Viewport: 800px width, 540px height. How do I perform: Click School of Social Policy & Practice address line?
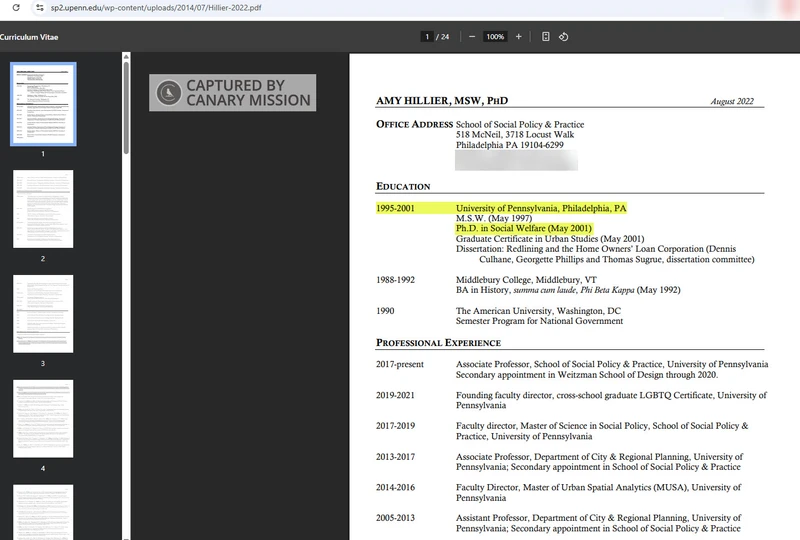pos(520,125)
